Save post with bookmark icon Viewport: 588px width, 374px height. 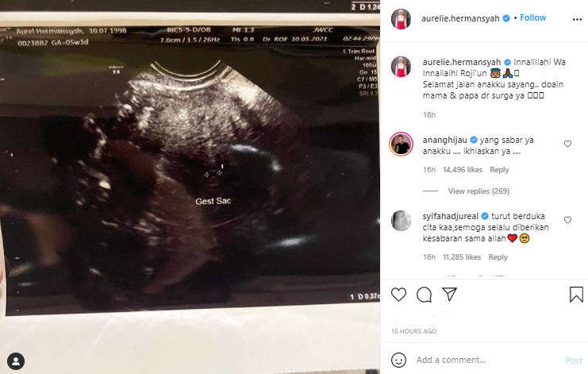576,295
